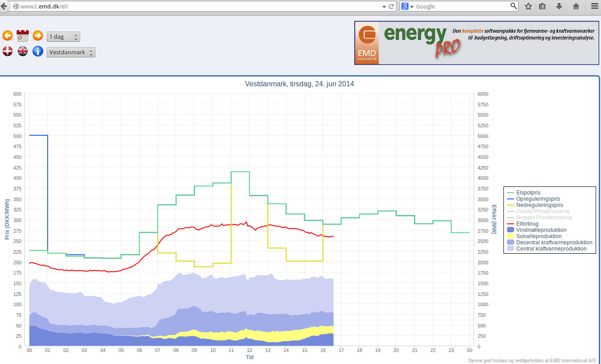Viewport: 601px width, 364px height.
Task: Click the address bar URL
Action: 44,6
